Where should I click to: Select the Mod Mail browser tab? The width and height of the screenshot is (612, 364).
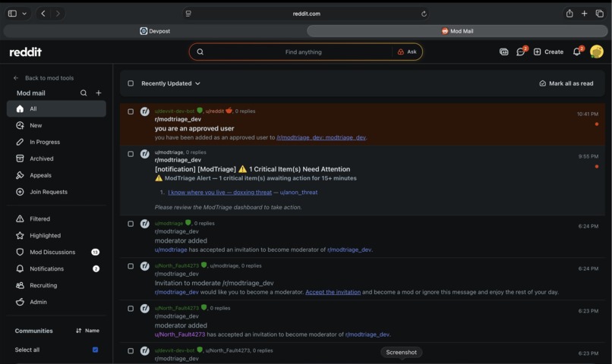[457, 31]
